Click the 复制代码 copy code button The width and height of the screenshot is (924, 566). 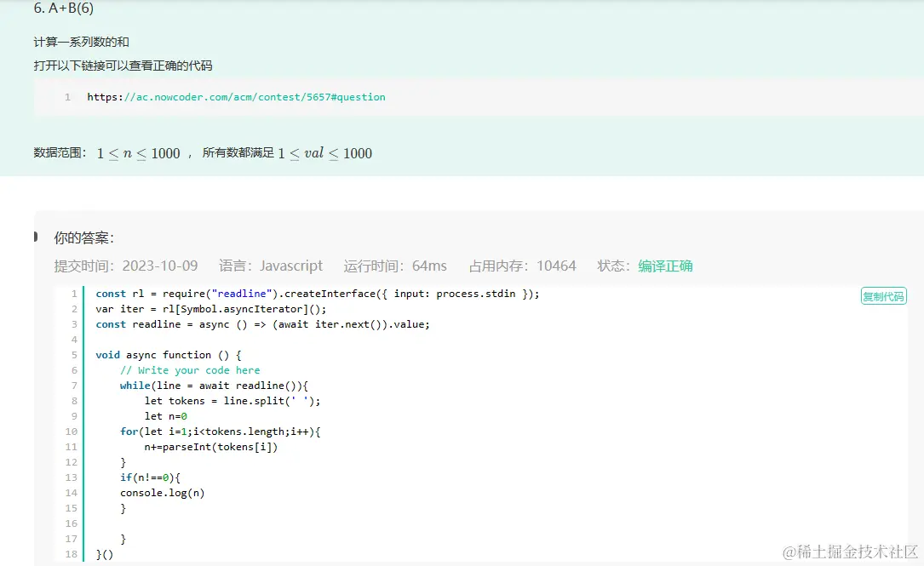pos(883,296)
